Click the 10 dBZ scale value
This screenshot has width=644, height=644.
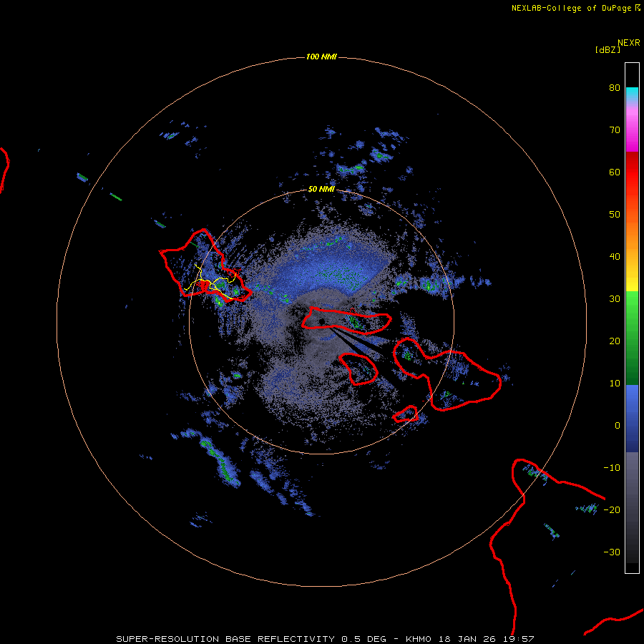(615, 384)
